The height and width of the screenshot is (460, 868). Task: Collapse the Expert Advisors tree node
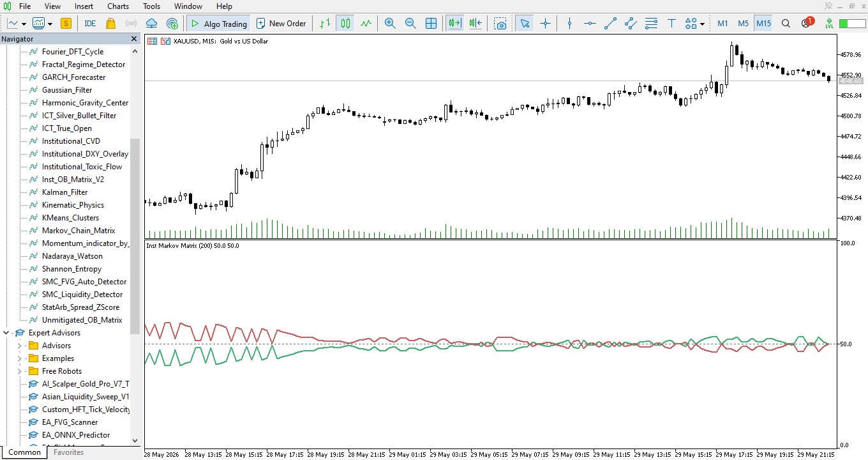[x=6, y=333]
